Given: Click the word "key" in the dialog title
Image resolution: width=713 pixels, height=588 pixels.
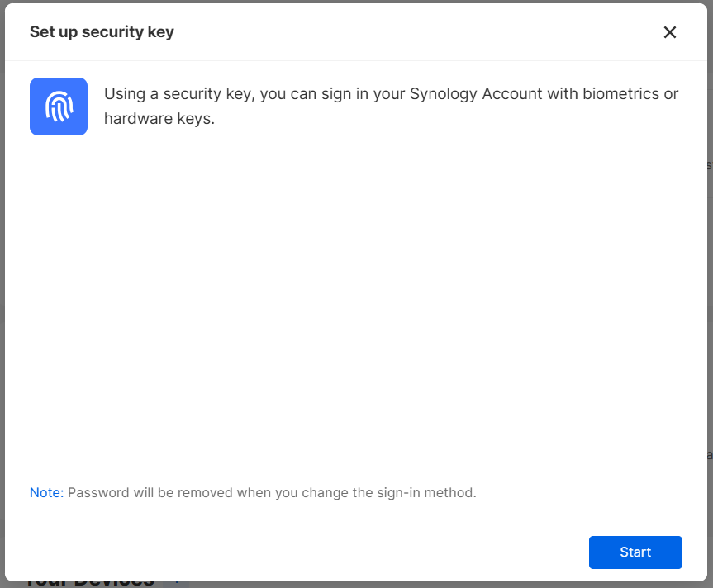Looking at the screenshot, I should coord(161,32).
